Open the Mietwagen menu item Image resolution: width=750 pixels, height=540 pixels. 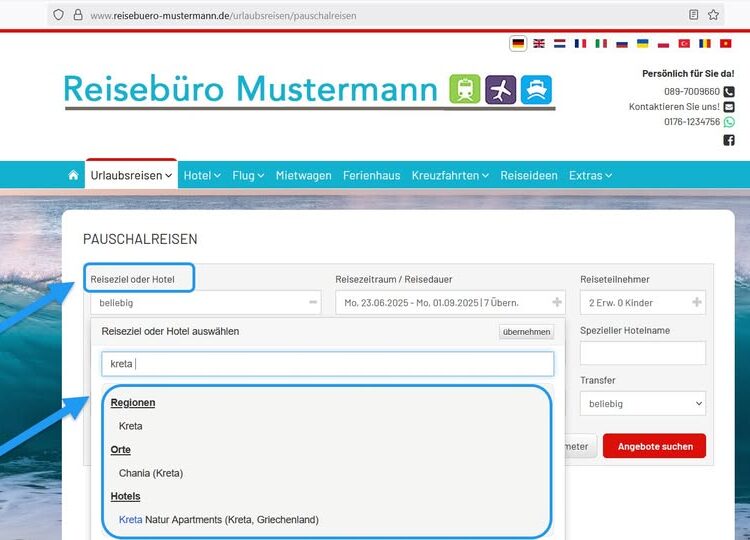(x=303, y=176)
